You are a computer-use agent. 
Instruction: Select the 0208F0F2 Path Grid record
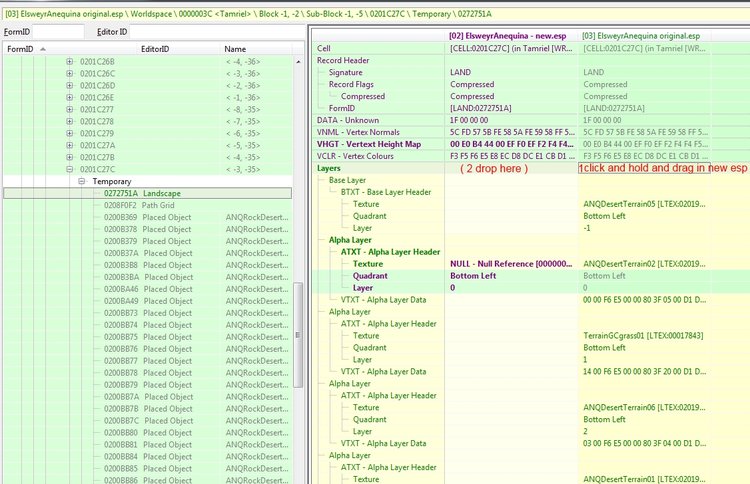pos(147,205)
